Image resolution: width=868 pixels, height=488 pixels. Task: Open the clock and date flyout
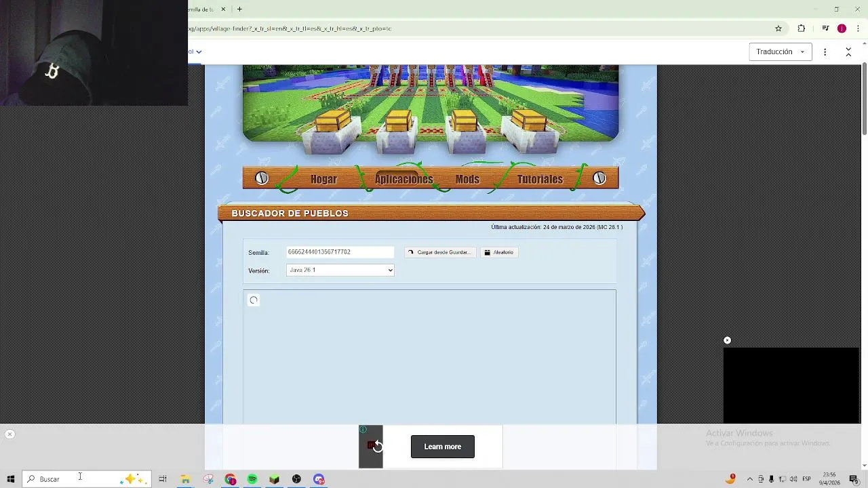pos(829,479)
